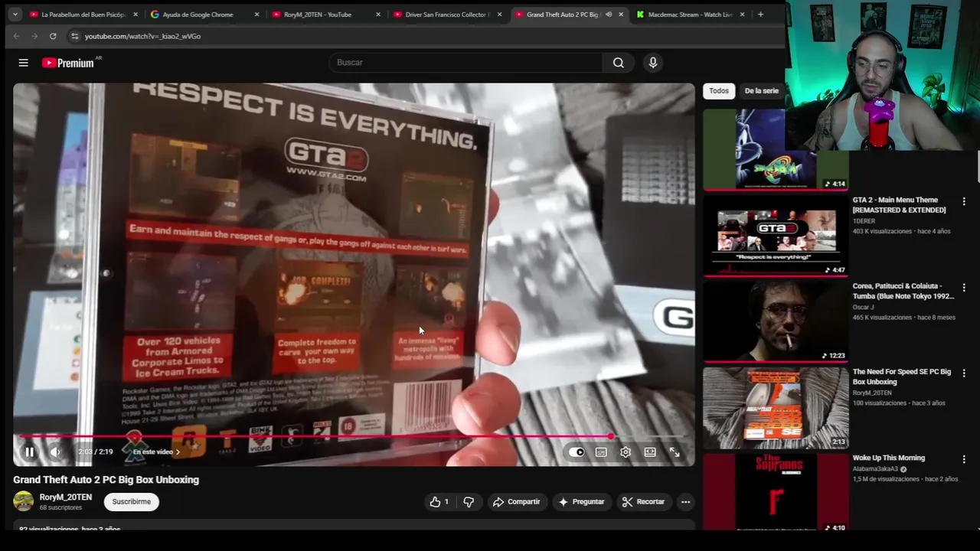The width and height of the screenshot is (980, 551).
Task: Mute the video volume
Action: 55,452
